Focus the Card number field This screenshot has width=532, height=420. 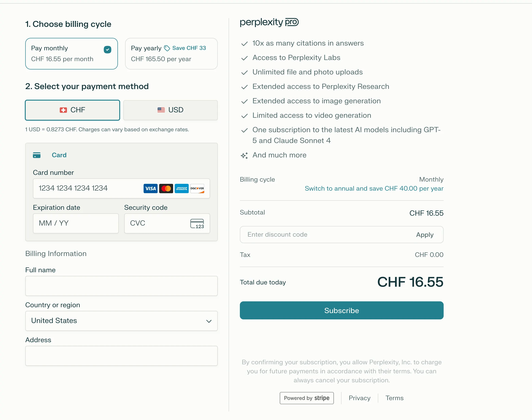coord(121,188)
